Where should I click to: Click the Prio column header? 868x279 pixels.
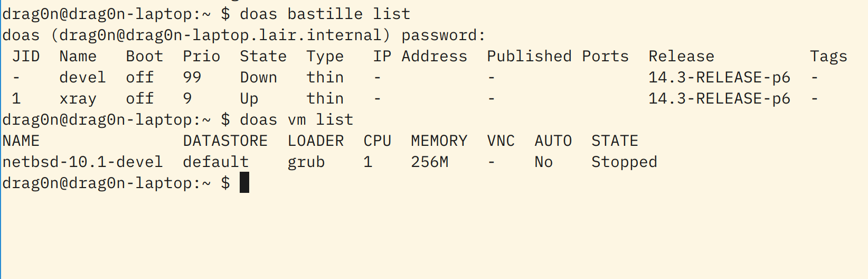point(201,57)
